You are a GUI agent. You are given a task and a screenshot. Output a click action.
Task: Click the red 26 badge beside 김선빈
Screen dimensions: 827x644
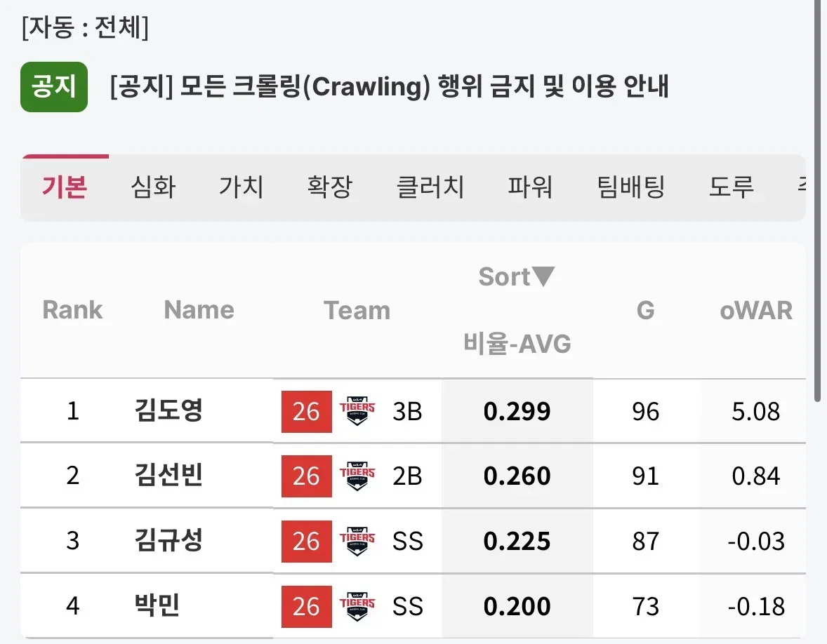pyautogui.click(x=306, y=476)
